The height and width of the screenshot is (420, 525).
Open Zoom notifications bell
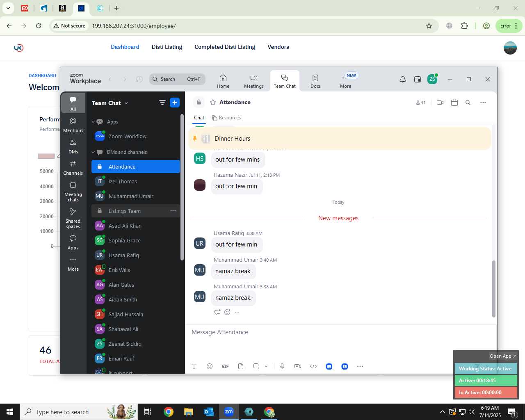tap(403, 79)
